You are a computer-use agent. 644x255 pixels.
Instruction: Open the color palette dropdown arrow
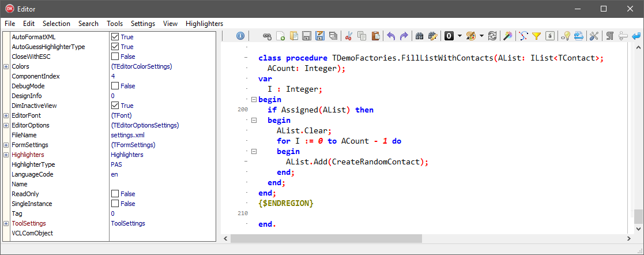[481, 36]
